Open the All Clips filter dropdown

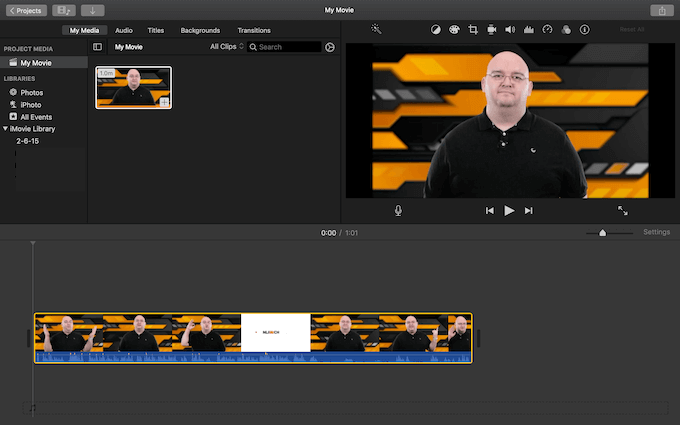pyautogui.click(x=226, y=47)
